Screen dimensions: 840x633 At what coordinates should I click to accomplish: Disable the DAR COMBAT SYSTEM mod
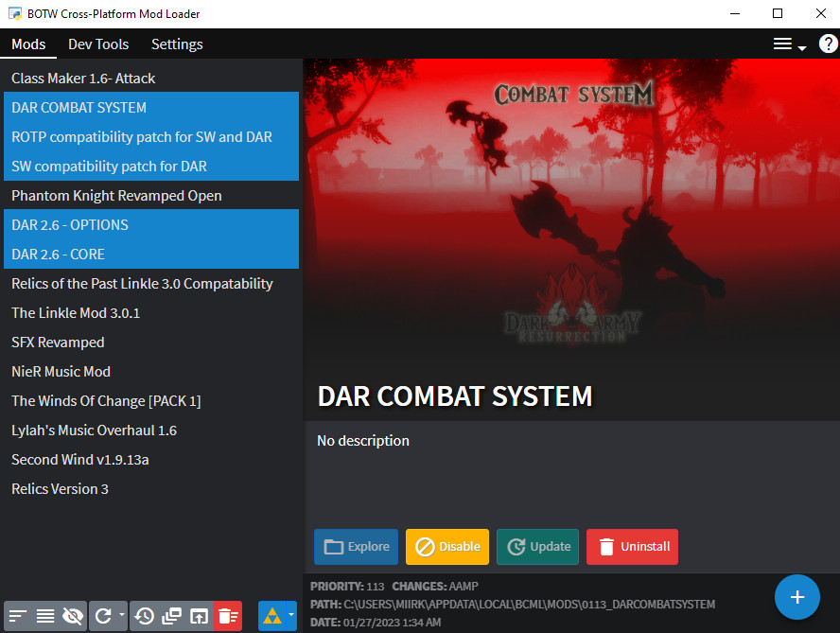[x=446, y=547]
